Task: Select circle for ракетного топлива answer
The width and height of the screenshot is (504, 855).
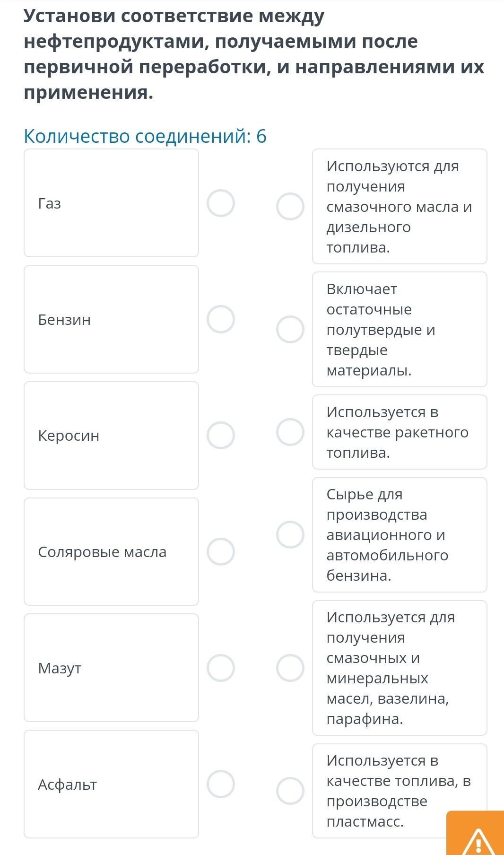Action: (x=290, y=432)
